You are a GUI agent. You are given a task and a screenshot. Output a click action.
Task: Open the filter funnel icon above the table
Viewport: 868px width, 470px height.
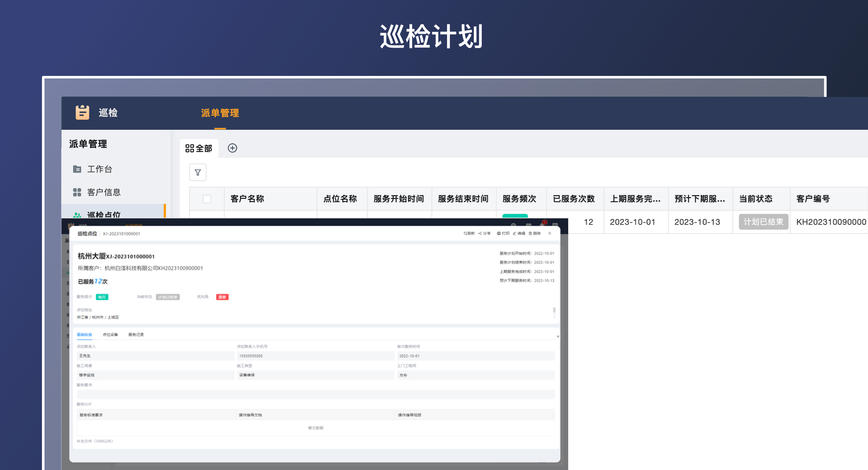coord(197,172)
